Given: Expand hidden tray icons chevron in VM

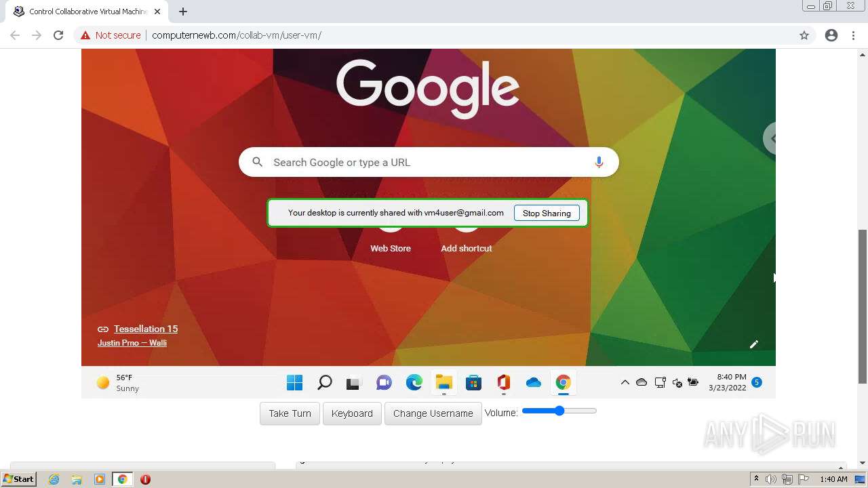Looking at the screenshot, I should click(x=625, y=383).
